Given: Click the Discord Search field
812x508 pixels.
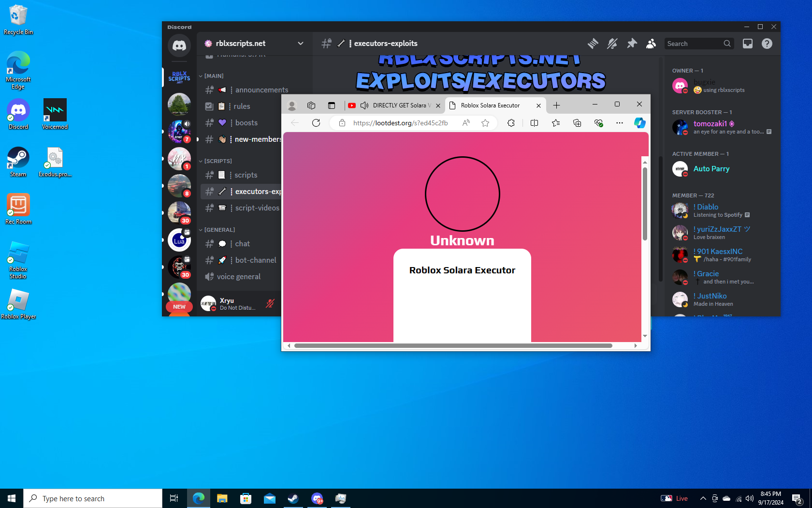Looking at the screenshot, I should pyautogui.click(x=699, y=44).
